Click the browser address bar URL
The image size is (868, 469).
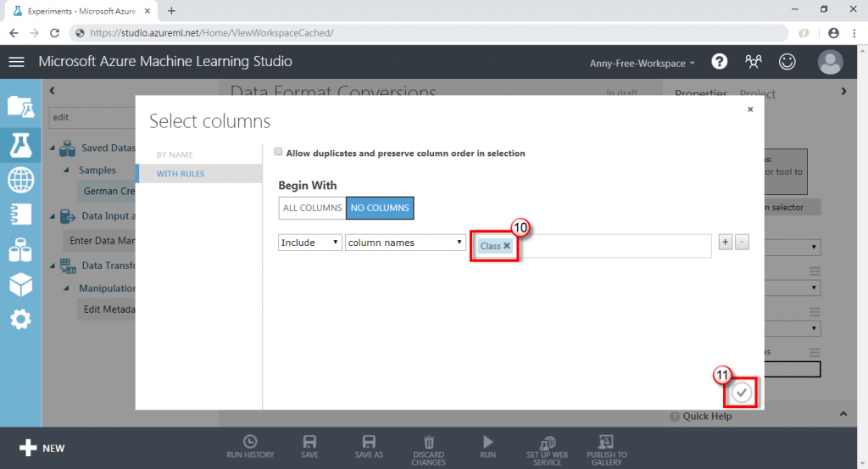[x=211, y=33]
